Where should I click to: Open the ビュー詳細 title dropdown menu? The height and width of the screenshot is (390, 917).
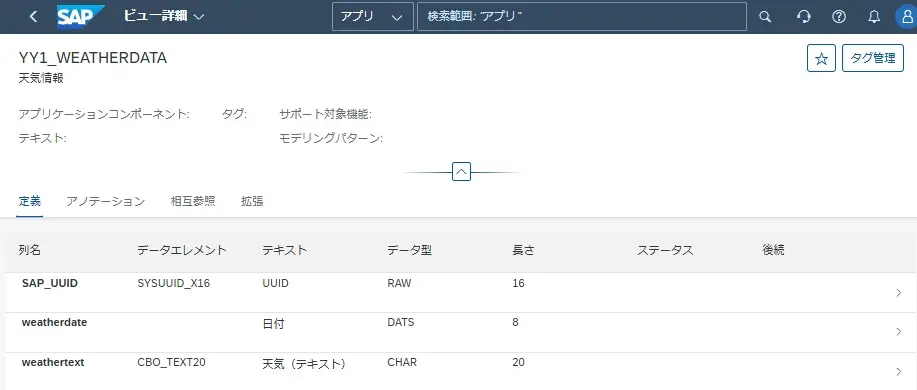click(x=164, y=16)
